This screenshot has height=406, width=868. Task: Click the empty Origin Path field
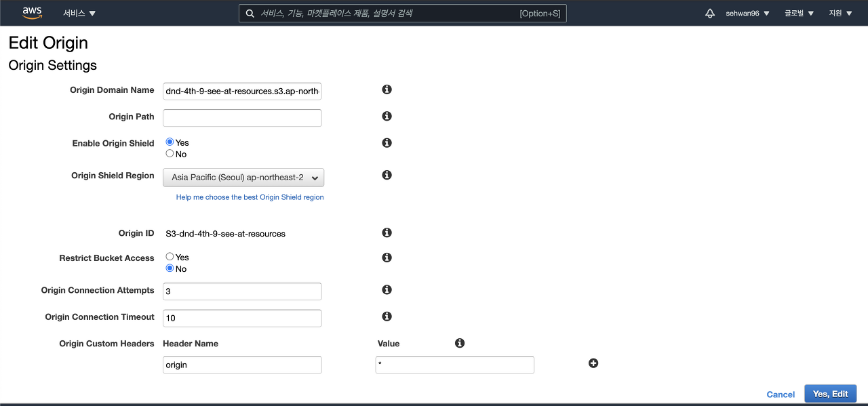point(242,118)
